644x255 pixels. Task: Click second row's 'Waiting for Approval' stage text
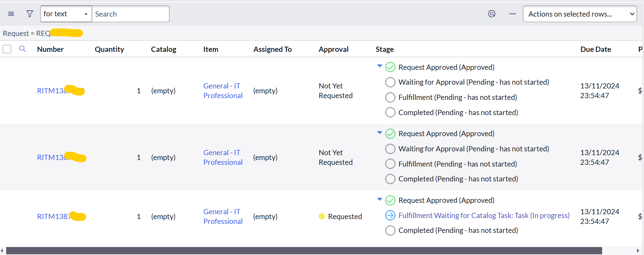(x=474, y=149)
